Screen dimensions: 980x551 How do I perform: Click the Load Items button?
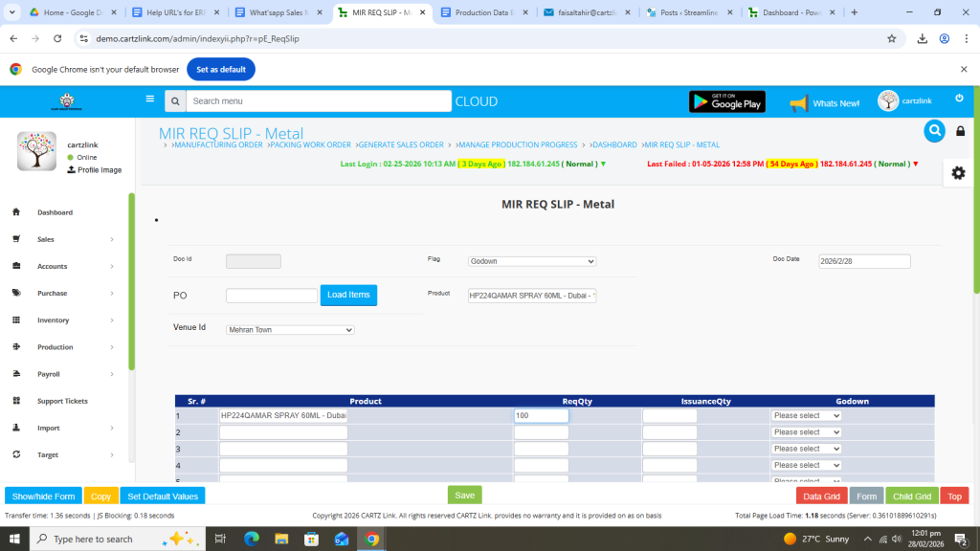coord(348,296)
